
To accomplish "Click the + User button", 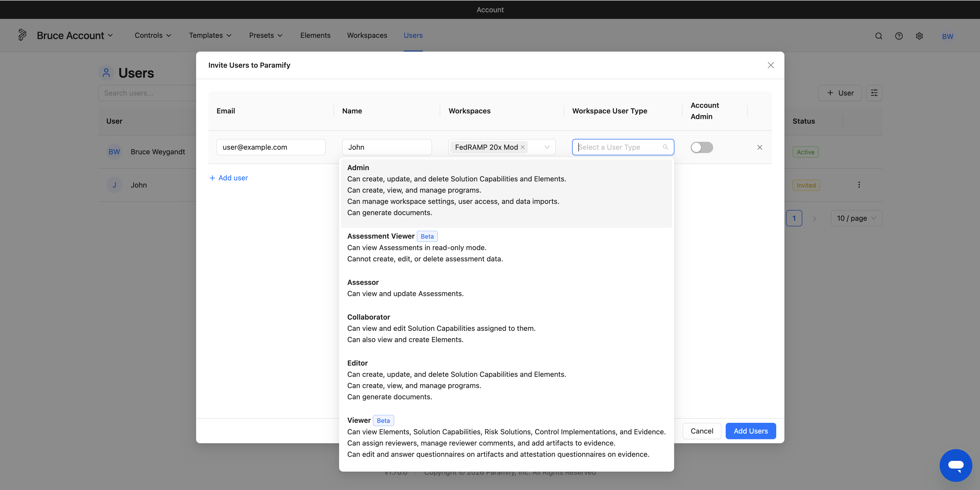I will (840, 93).
